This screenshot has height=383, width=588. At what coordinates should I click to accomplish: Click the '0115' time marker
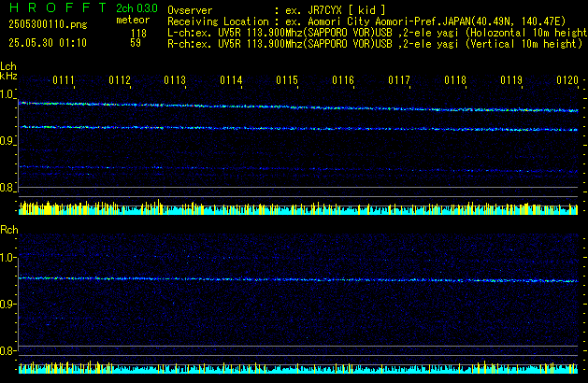pos(287,80)
